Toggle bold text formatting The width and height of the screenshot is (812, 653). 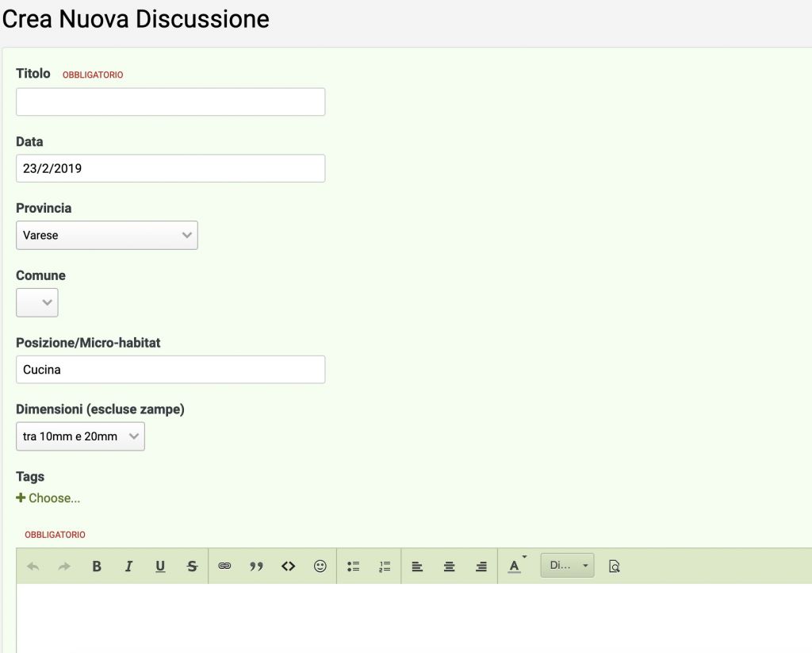pos(97,567)
